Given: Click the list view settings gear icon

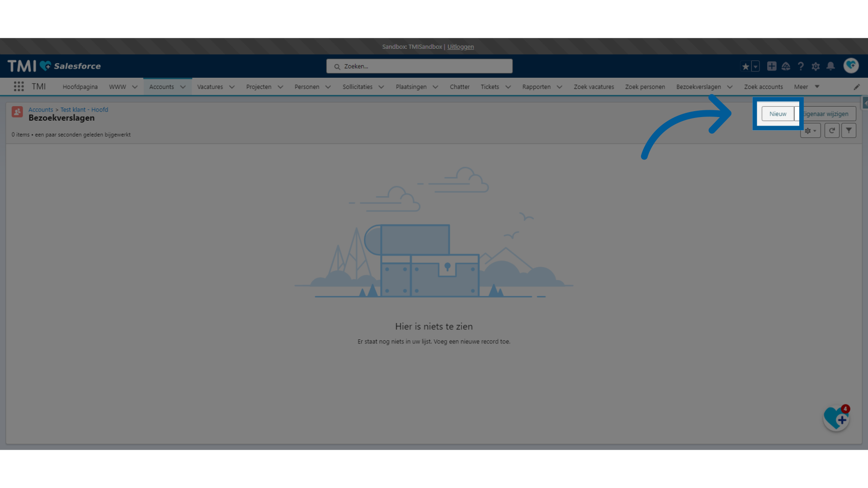Looking at the screenshot, I should pyautogui.click(x=810, y=131).
